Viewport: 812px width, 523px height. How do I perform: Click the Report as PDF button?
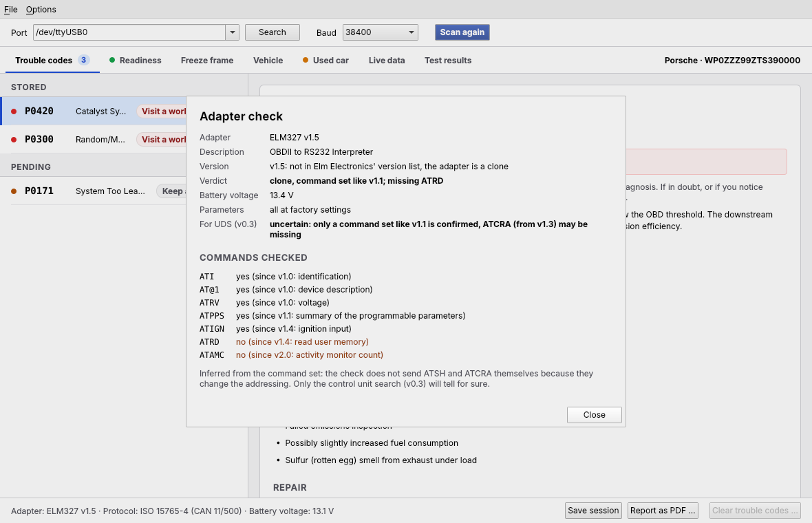pyautogui.click(x=663, y=511)
